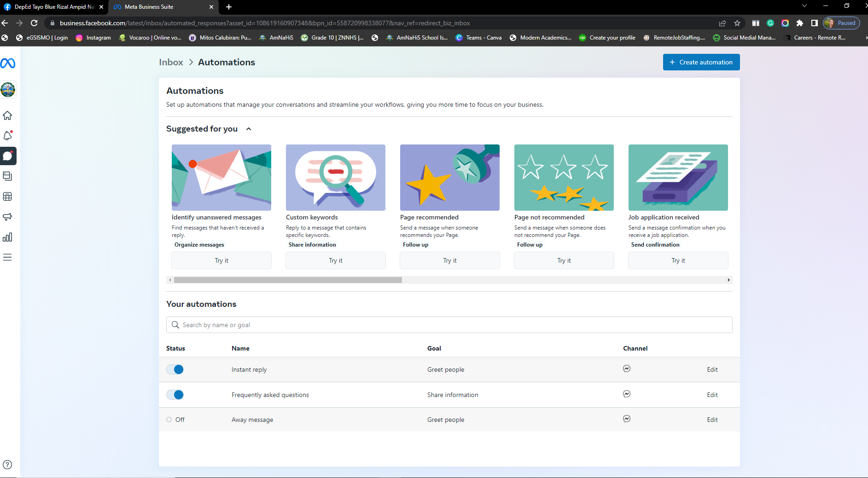
Task: Click Messenger channel icon for Frequently asked questions
Action: point(627,394)
